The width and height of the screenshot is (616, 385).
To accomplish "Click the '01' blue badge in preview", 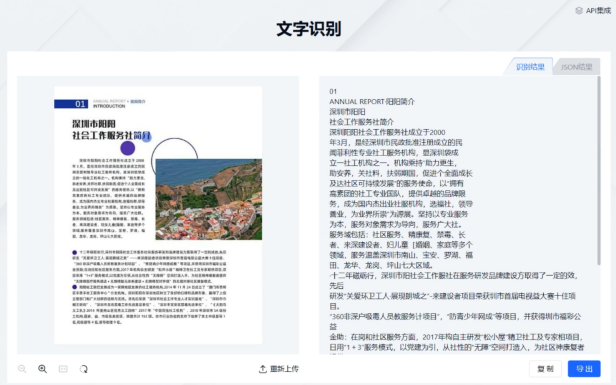I will point(71,104).
